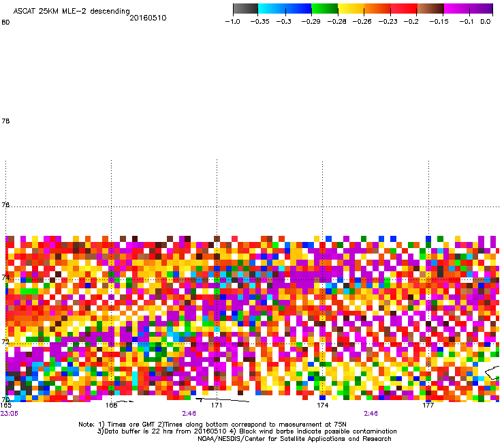Viewport: 504px width, 443px height.
Task: Click the 174 longitude axis label
Action: click(322, 406)
